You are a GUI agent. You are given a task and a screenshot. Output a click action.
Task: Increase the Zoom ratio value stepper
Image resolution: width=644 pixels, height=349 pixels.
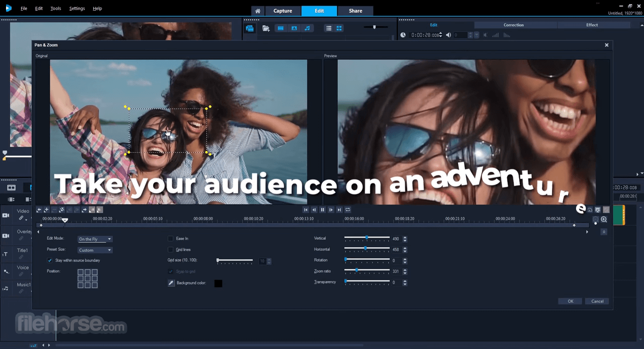(405, 270)
